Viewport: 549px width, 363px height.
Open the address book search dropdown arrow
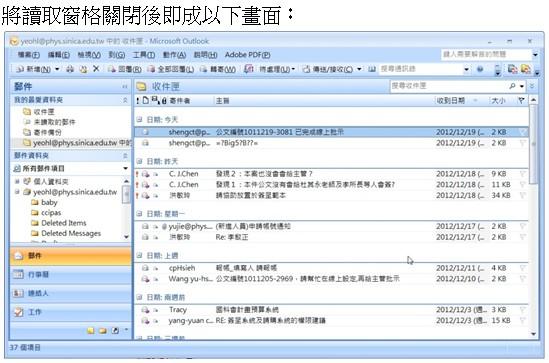tap(466, 69)
